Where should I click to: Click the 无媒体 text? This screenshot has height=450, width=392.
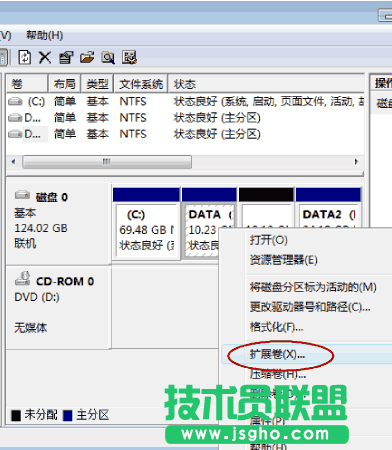click(x=31, y=328)
